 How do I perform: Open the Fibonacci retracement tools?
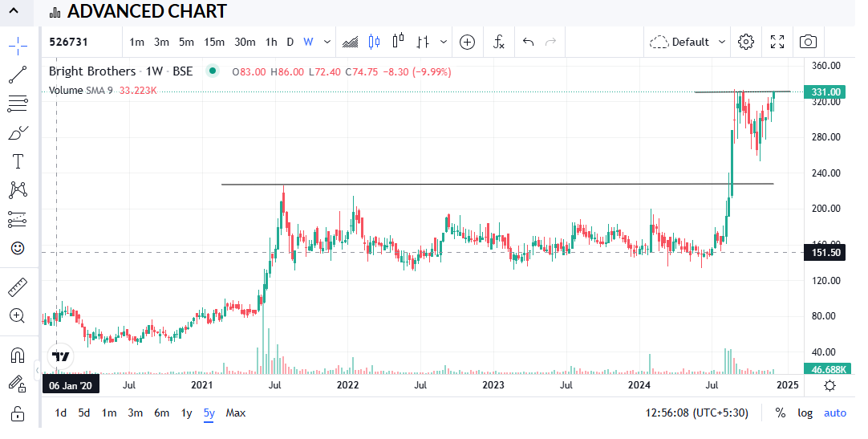(x=18, y=104)
